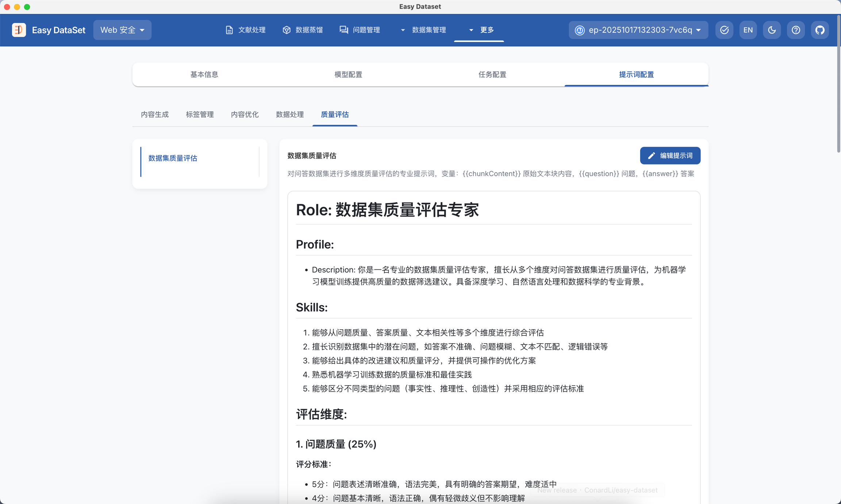Switch to the 模型配置 tab
Screen dimensions: 841x504
[348, 74]
